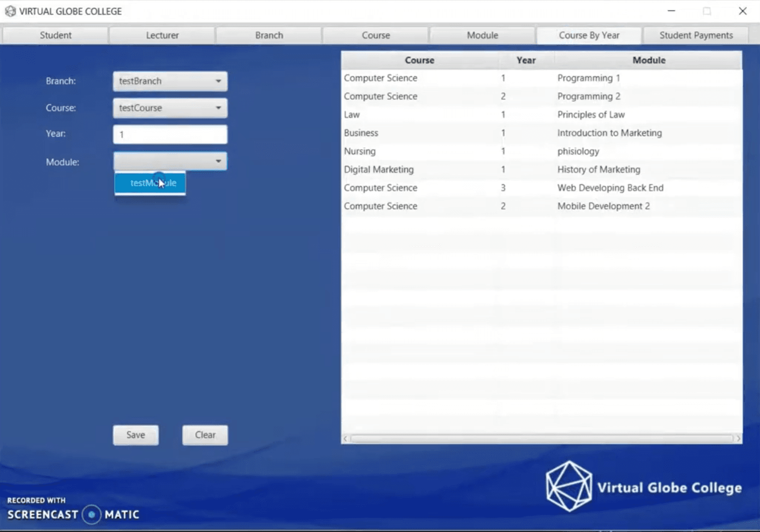Click the horizontal scrollbar track under table
The width and height of the screenshot is (760, 532).
[542, 438]
